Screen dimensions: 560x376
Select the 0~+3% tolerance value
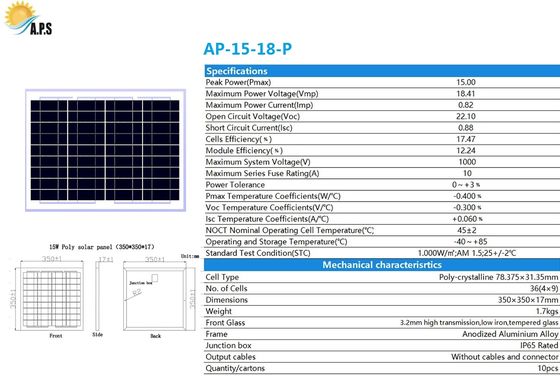coord(466,185)
